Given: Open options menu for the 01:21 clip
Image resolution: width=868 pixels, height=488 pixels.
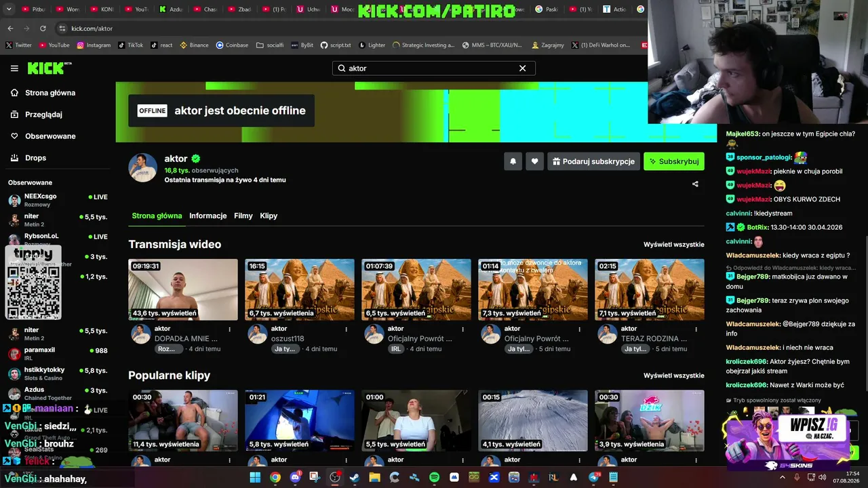Looking at the screenshot, I should [347, 460].
